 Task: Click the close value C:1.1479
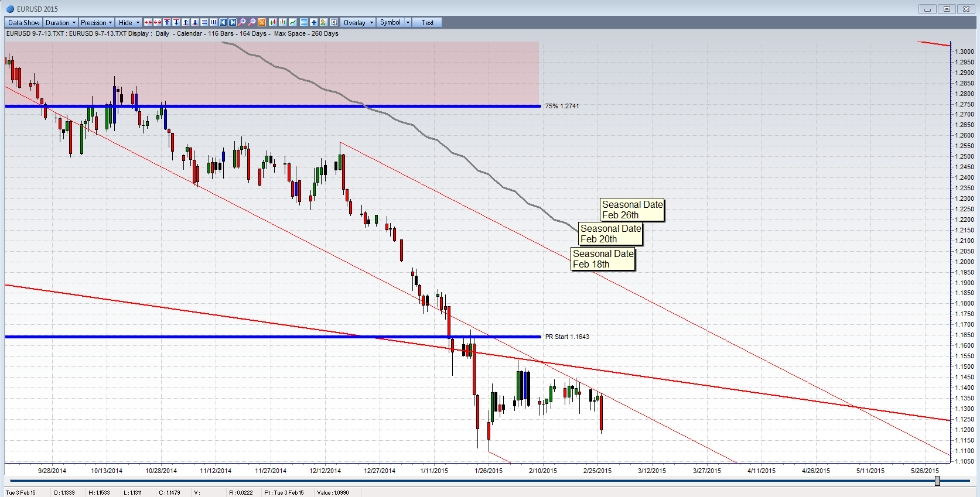click(x=169, y=492)
